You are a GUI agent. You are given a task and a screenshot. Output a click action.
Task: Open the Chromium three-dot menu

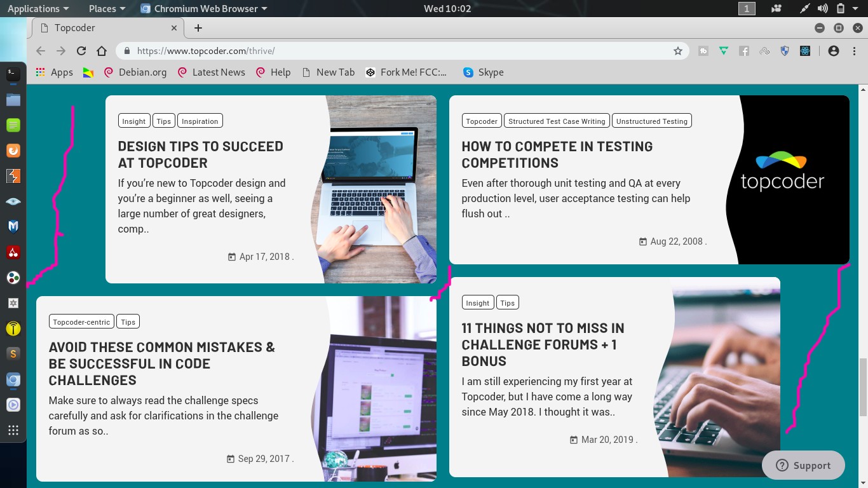pos(854,51)
